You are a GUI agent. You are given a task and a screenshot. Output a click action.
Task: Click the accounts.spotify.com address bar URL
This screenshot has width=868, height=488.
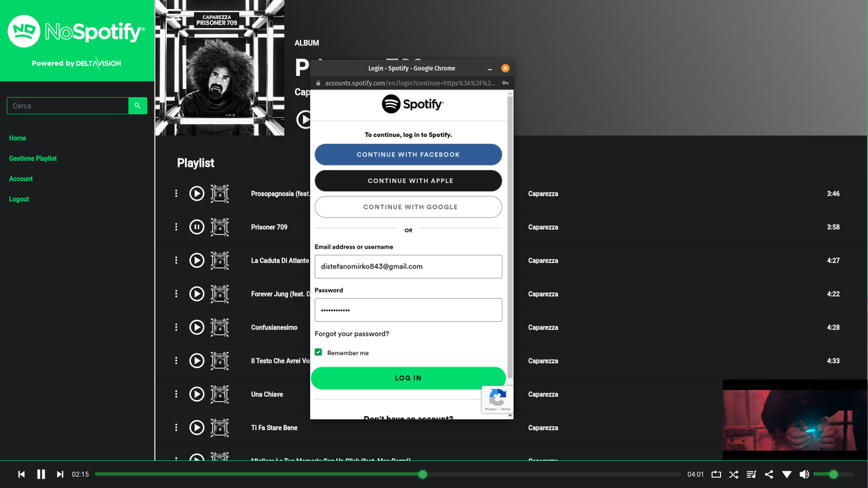(x=410, y=83)
